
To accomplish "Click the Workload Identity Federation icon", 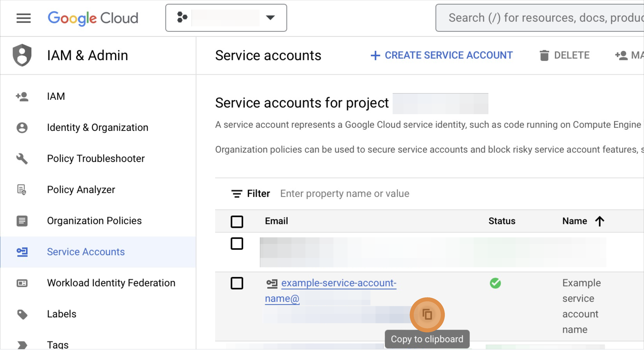I will coord(22,283).
